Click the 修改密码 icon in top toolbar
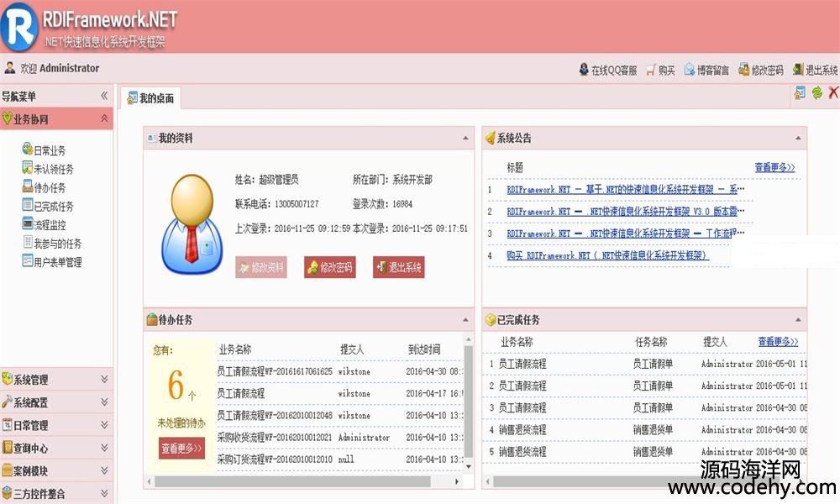 pos(743,69)
